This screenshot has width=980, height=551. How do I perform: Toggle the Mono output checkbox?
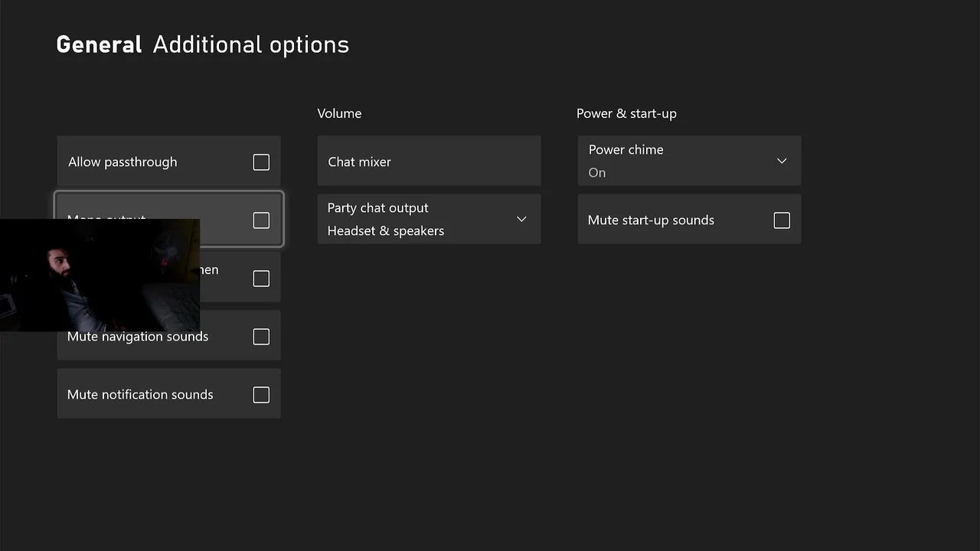pos(261,220)
